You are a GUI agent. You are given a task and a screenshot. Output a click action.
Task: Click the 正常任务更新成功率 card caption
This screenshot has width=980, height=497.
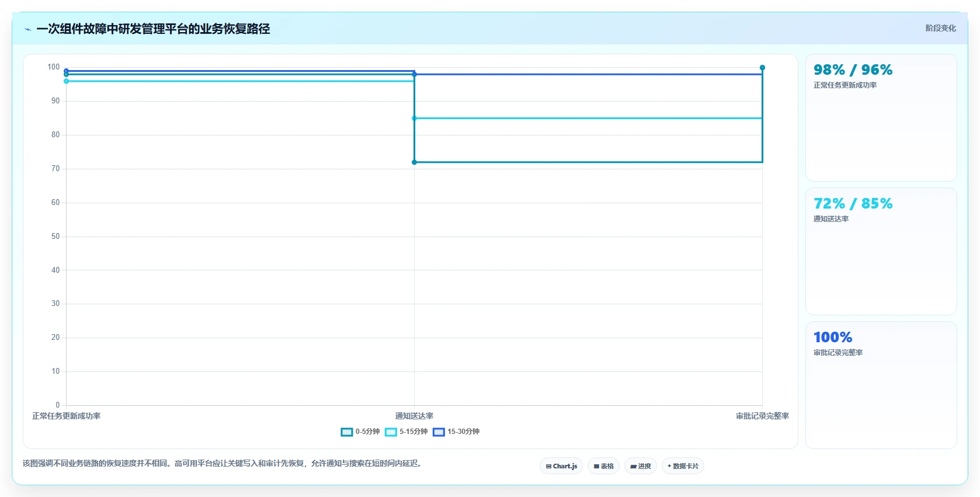pos(845,85)
